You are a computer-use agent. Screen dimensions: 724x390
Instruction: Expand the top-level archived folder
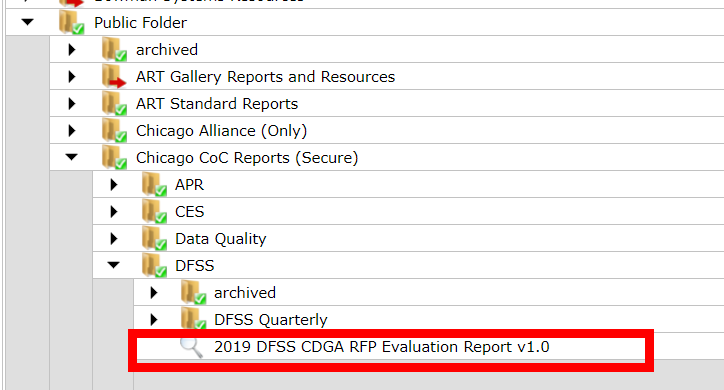pyautogui.click(x=72, y=49)
